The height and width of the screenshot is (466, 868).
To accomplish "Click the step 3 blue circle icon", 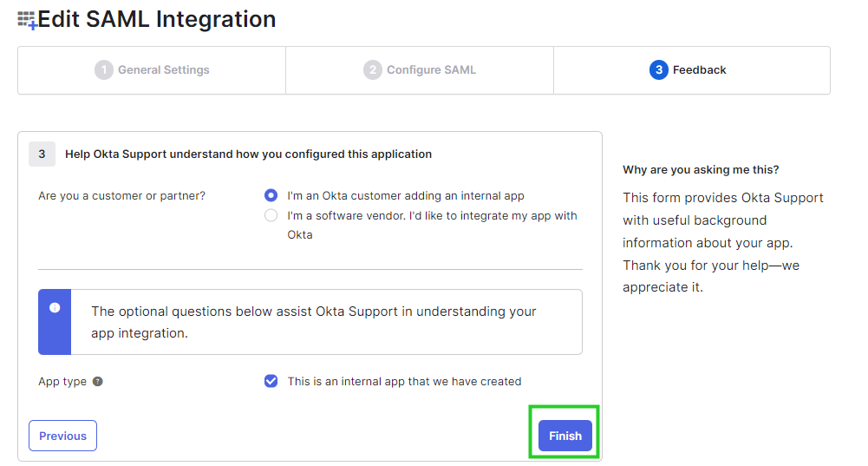I will point(658,69).
